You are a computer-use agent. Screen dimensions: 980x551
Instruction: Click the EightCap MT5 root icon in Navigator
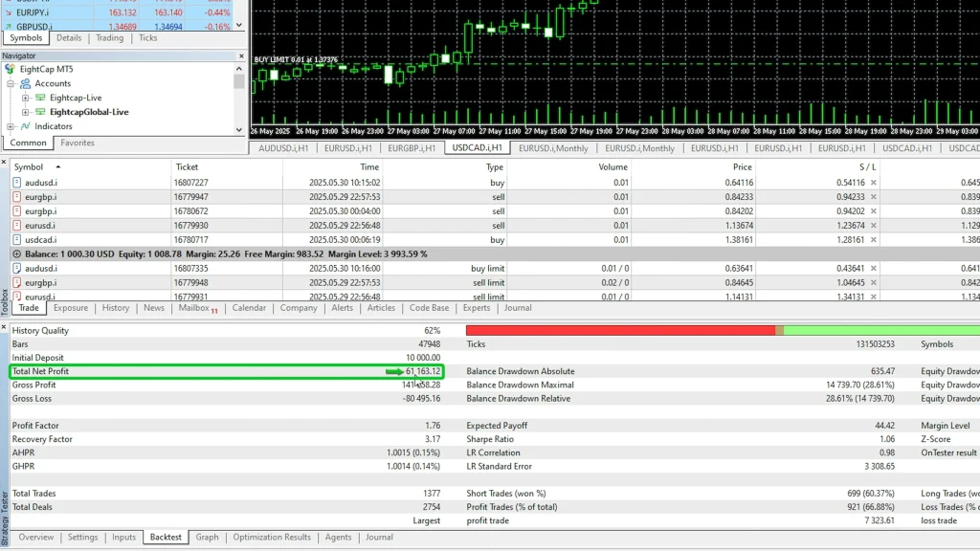point(11,70)
